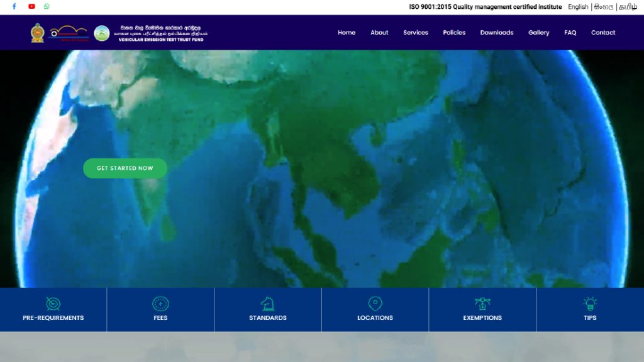Open the FEES label link

160,317
